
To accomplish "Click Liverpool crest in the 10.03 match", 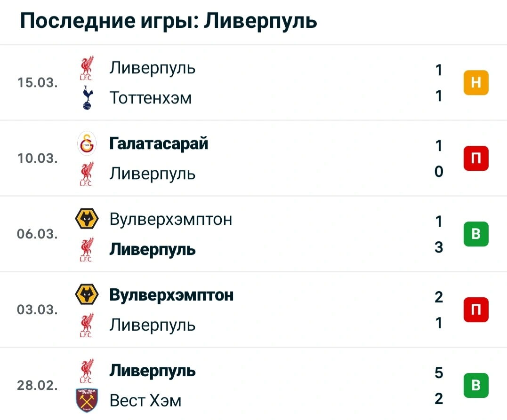I will click(87, 174).
